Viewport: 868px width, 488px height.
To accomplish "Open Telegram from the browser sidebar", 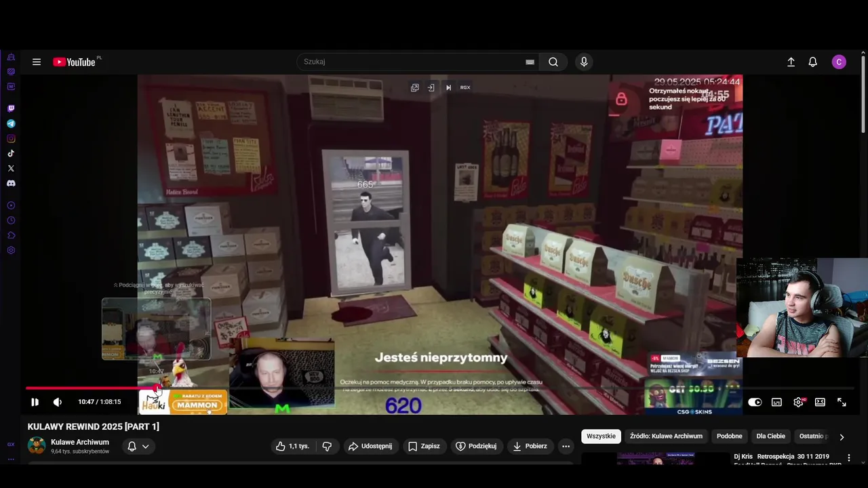I will pos(11,123).
